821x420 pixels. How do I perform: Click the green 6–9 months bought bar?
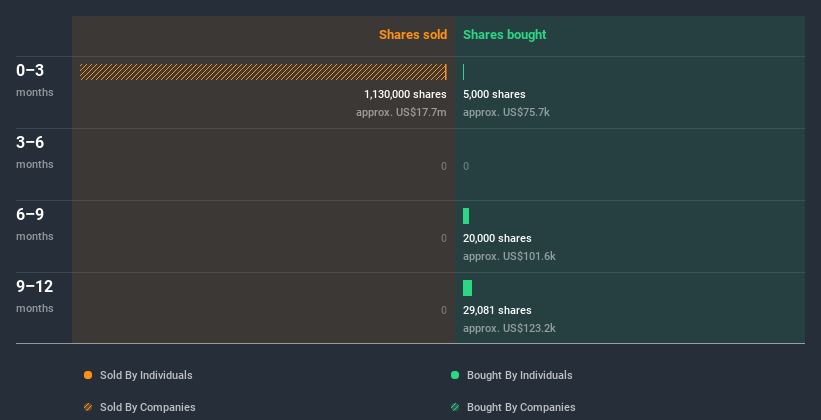466,216
